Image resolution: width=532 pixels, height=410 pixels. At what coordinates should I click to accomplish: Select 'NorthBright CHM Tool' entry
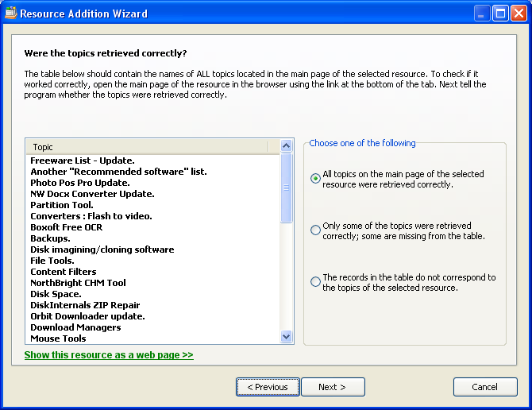click(x=78, y=283)
